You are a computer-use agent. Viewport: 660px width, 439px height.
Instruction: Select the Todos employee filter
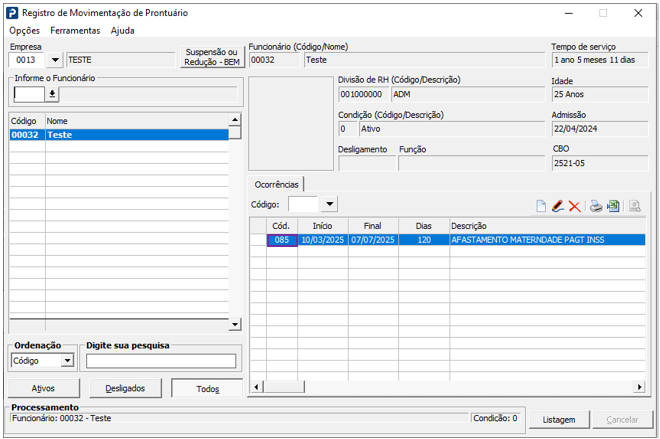click(207, 388)
